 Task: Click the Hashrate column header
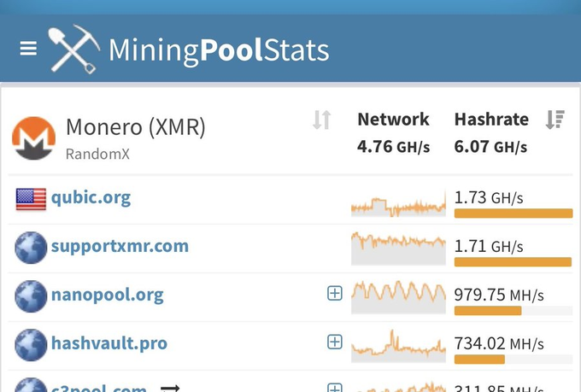491,120
